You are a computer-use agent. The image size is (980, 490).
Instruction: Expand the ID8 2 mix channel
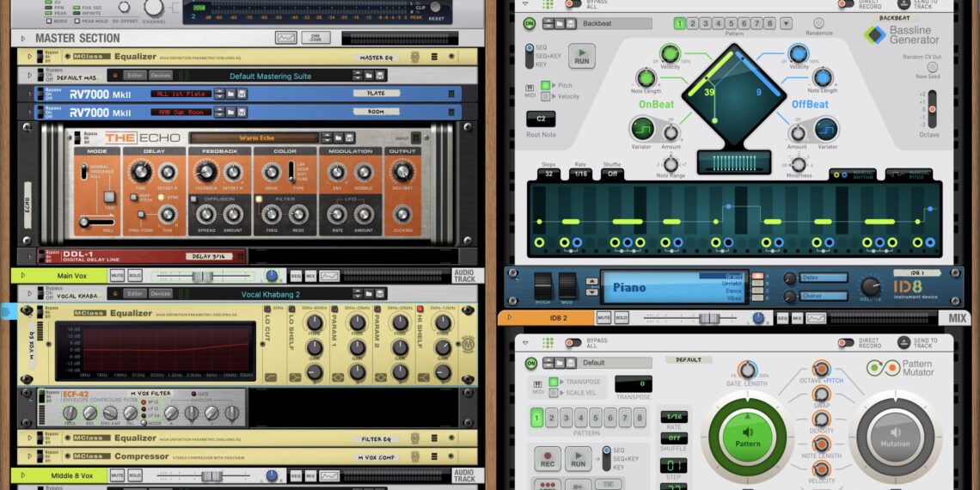510,318
